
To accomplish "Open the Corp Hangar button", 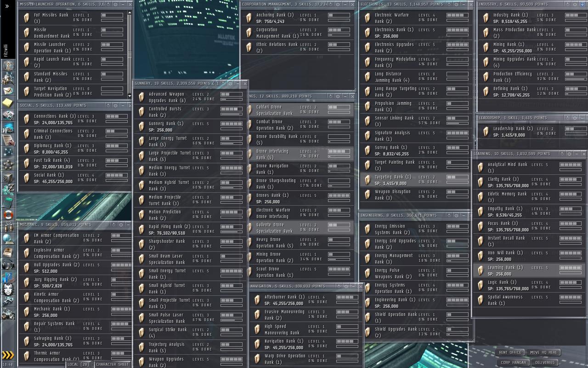I will coord(514,362).
